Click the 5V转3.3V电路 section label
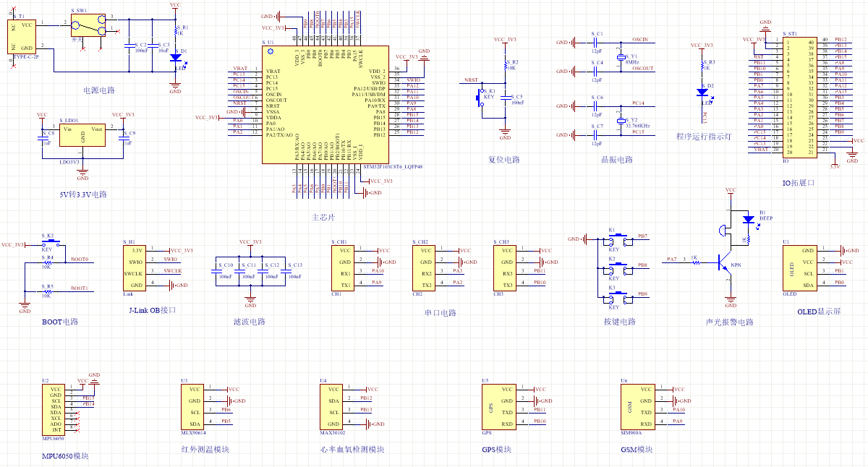Viewport: 868px width, 467px height. pyautogui.click(x=83, y=194)
